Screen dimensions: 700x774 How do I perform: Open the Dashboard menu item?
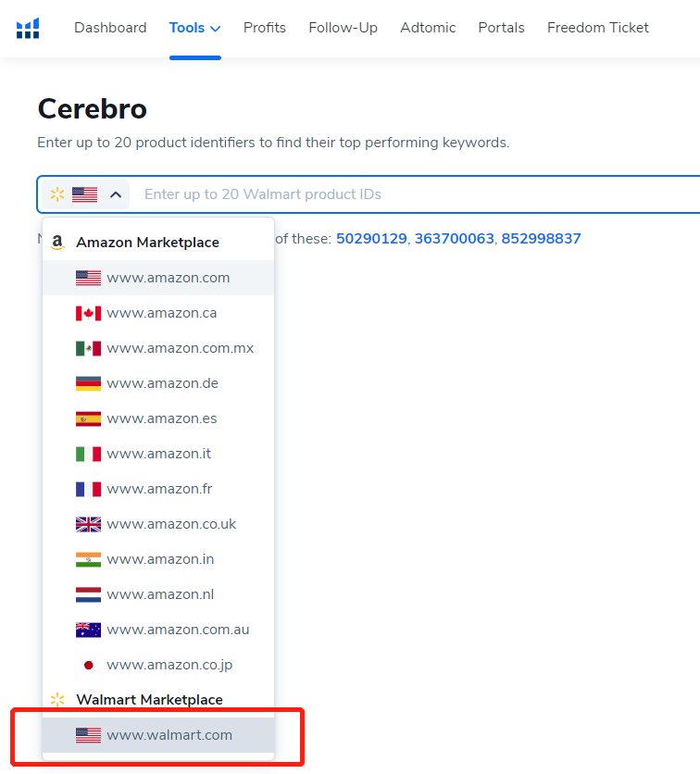pyautogui.click(x=110, y=28)
